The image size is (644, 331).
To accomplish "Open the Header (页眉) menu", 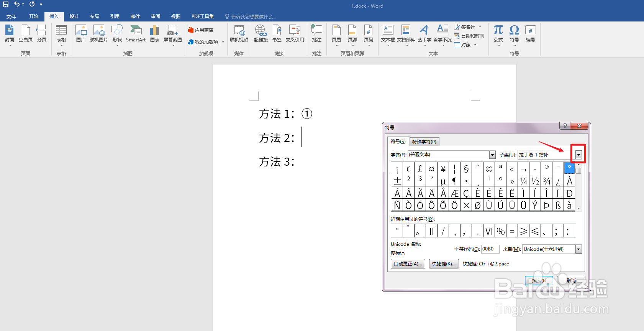I will (x=336, y=35).
